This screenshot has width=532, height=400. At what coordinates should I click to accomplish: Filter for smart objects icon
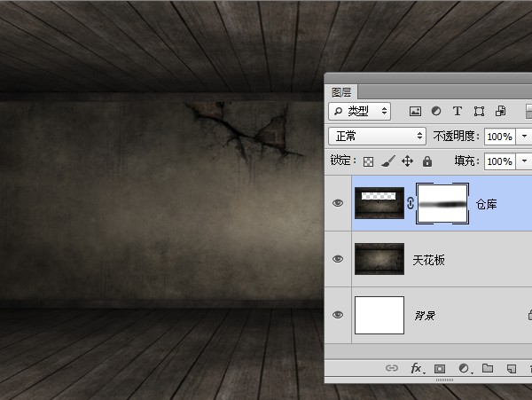[500, 111]
